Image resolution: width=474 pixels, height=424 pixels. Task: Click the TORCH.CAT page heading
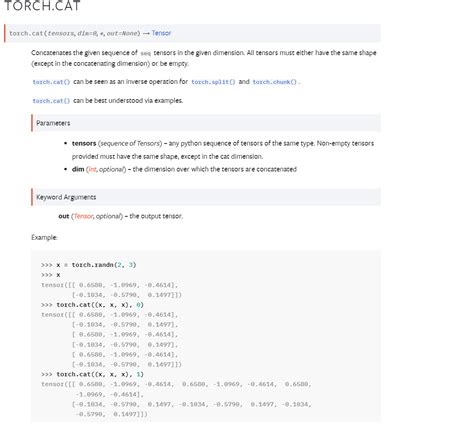tap(42, 5)
